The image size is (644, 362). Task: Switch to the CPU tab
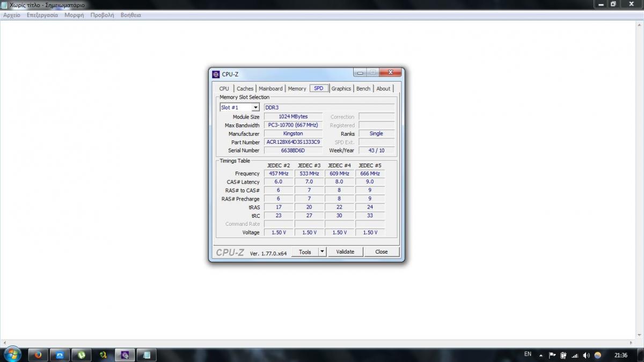[224, 88]
